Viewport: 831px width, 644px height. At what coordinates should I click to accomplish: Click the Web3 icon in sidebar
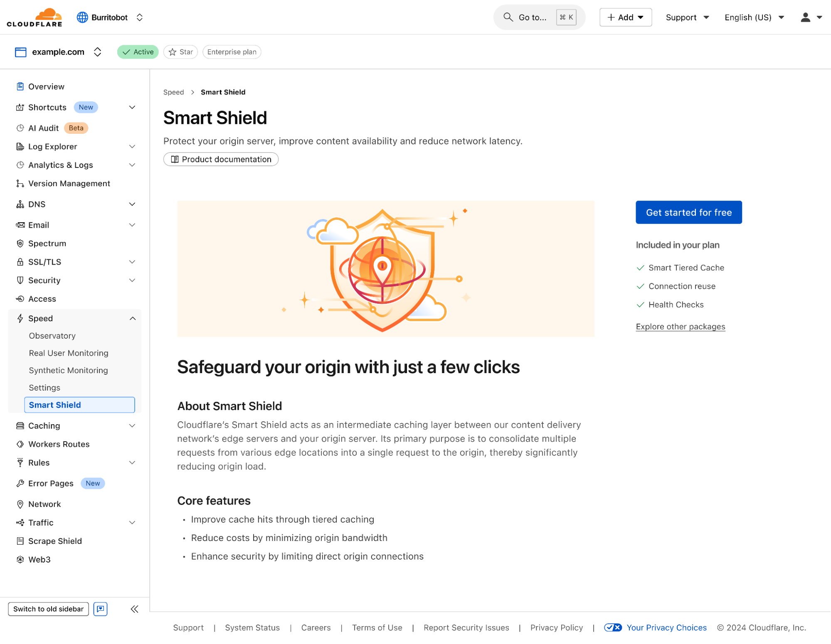pos(20,559)
